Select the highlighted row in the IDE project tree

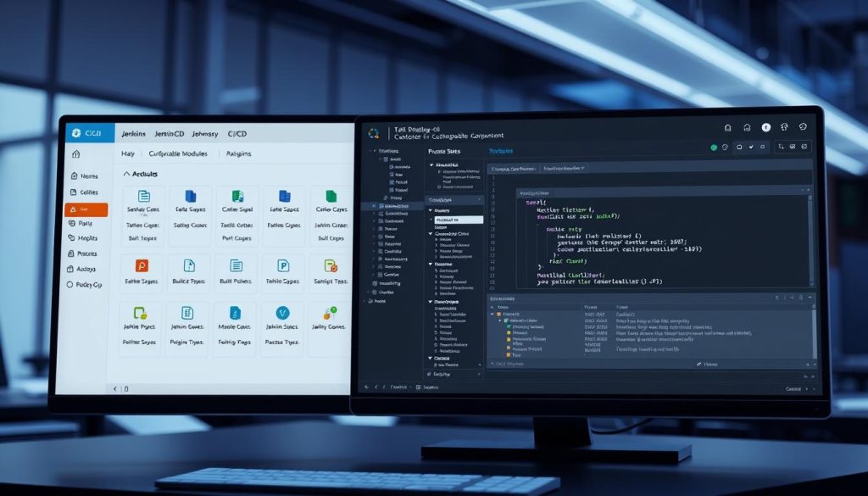tap(394, 206)
